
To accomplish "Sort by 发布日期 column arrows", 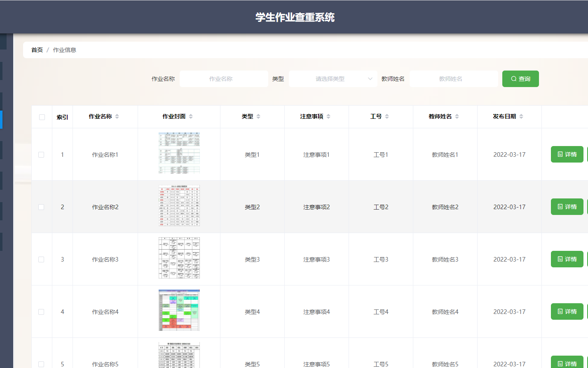I will tap(521, 117).
